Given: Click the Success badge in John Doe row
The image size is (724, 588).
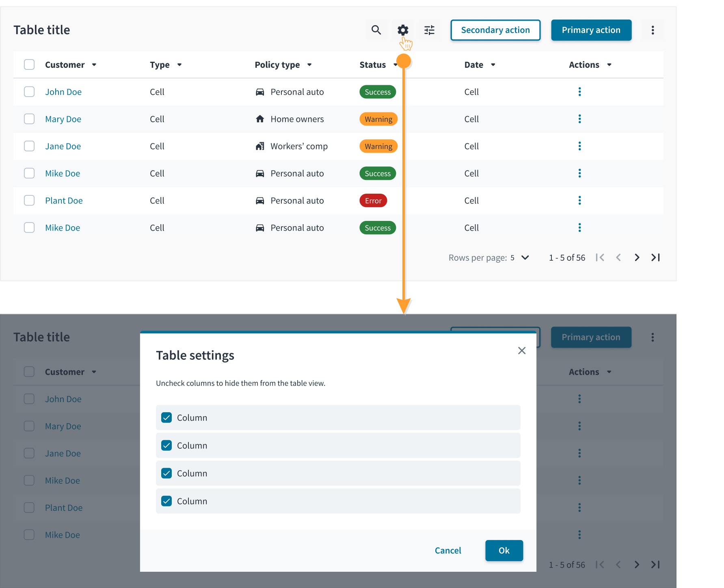Looking at the screenshot, I should pyautogui.click(x=378, y=92).
